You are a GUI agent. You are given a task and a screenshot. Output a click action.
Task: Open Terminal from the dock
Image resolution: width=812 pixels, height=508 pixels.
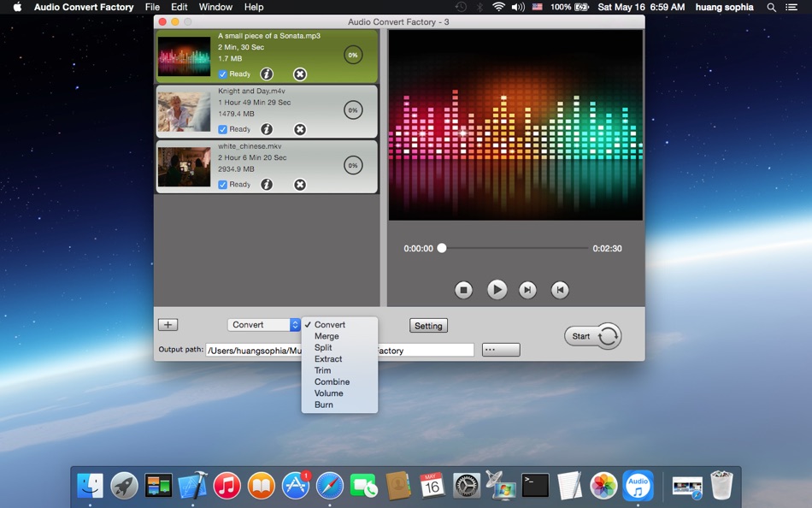click(535, 486)
